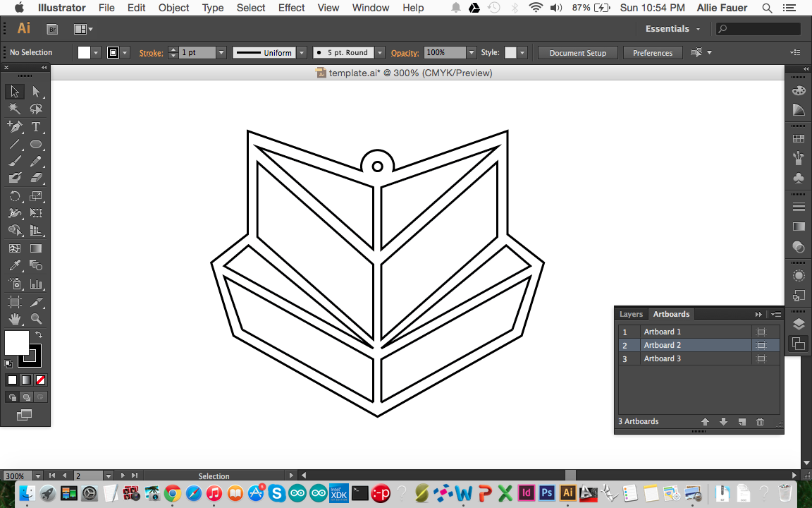Viewport: 812px width, 508px height.
Task: Open the Artboards panel flyout menu
Action: coord(775,314)
